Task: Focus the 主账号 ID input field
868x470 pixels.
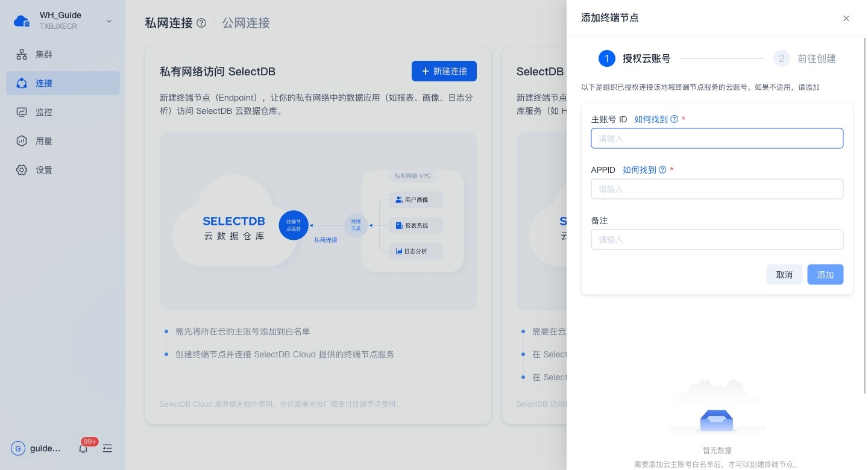Action: point(717,138)
